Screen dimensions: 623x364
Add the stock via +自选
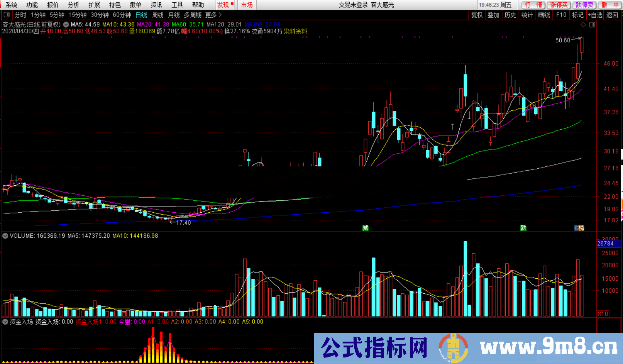595,15
